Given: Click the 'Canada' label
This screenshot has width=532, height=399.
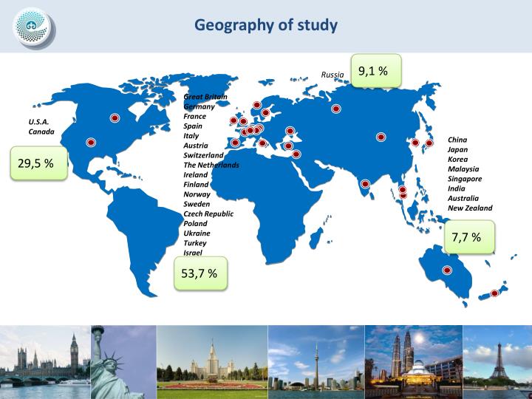Looking at the screenshot, I should point(41,132).
